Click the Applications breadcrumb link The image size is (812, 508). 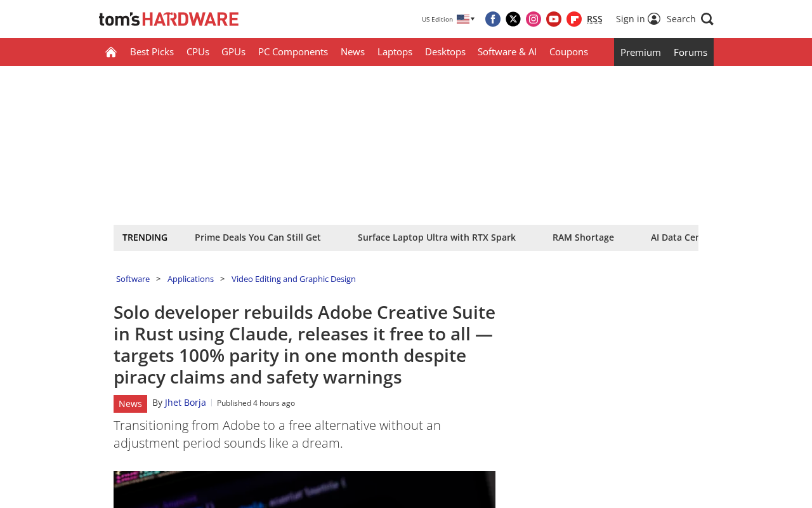tap(190, 279)
